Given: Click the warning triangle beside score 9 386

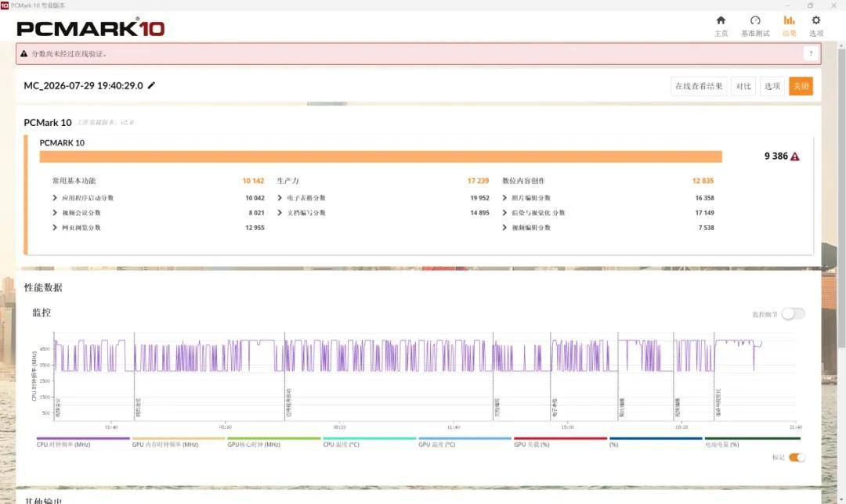Looking at the screenshot, I should click(x=795, y=157).
